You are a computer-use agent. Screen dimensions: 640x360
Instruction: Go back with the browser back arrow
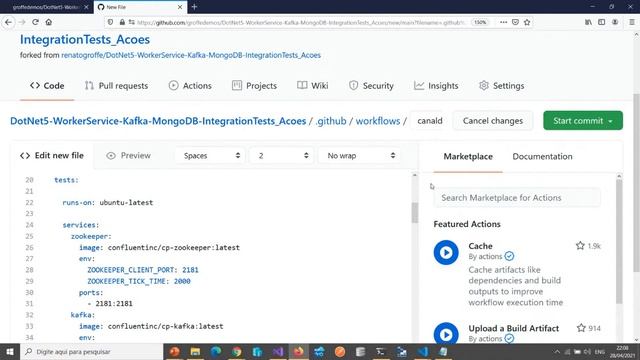click(x=9, y=22)
